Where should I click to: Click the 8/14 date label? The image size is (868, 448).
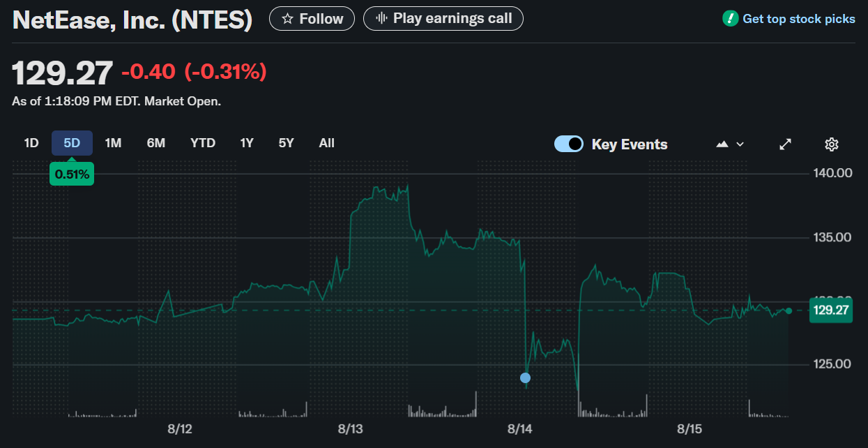[x=519, y=428]
